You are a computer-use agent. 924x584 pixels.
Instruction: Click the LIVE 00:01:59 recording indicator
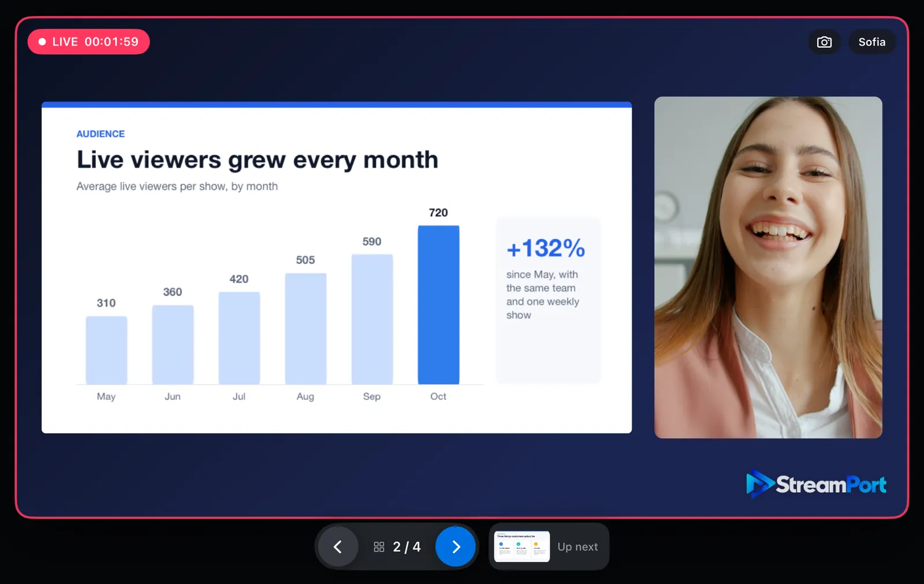pyautogui.click(x=88, y=42)
